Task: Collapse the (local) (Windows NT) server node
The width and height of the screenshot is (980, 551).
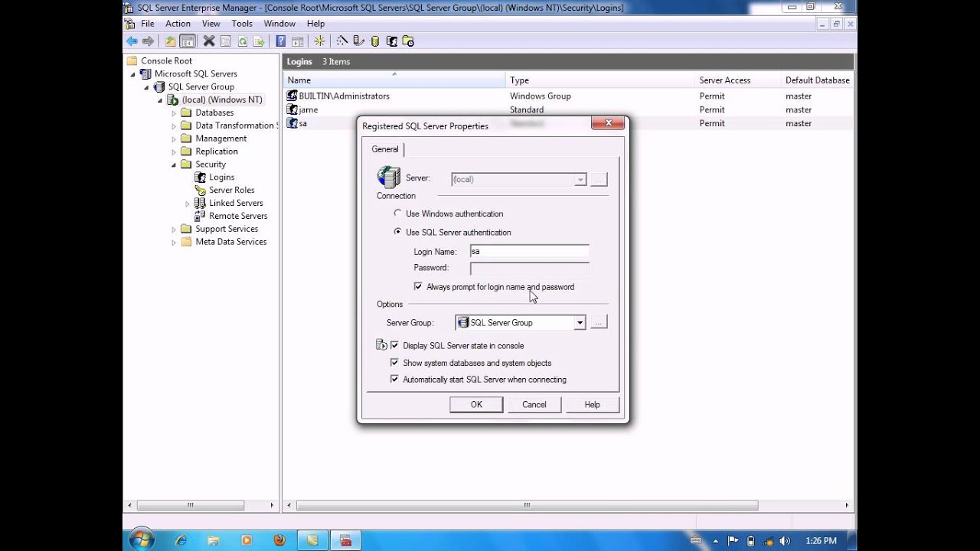Action: tap(160, 100)
